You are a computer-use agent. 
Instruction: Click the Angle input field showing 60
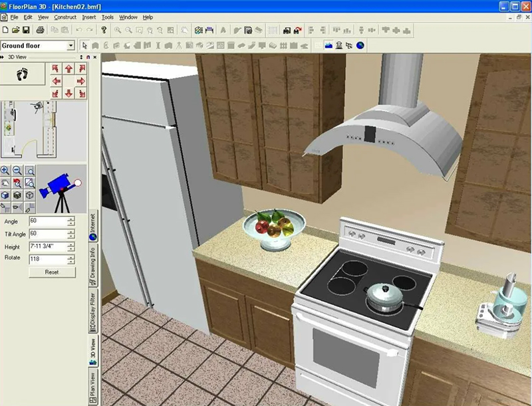click(48, 221)
